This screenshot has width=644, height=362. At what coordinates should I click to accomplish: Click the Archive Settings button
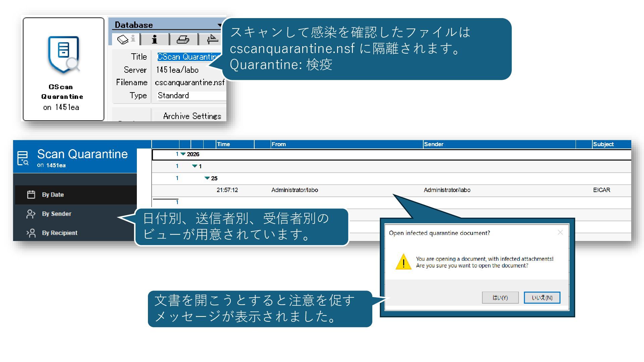(192, 116)
